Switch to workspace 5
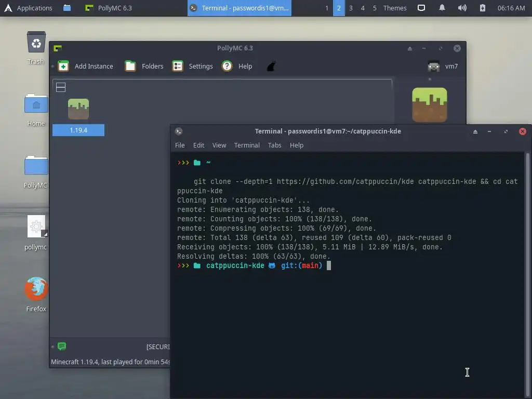This screenshot has height=399, width=532. point(375,8)
